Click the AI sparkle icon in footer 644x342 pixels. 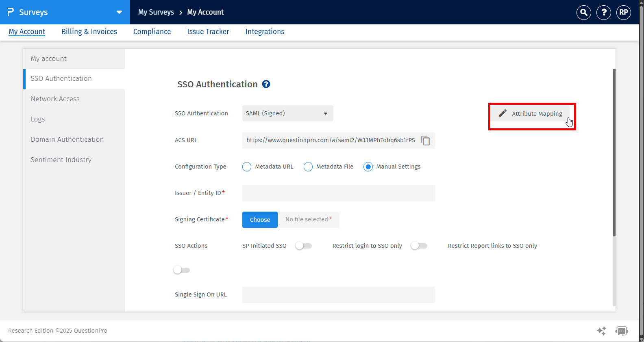coord(601,331)
